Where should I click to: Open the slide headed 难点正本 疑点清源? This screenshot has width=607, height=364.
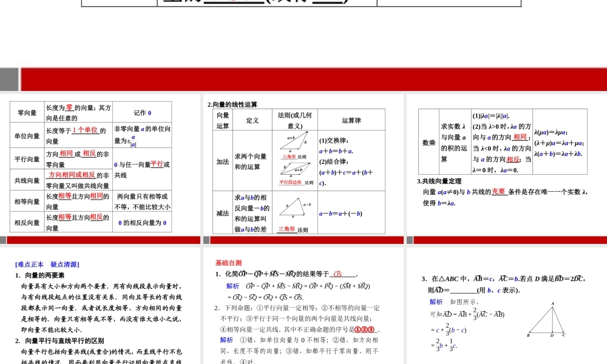coord(100,306)
